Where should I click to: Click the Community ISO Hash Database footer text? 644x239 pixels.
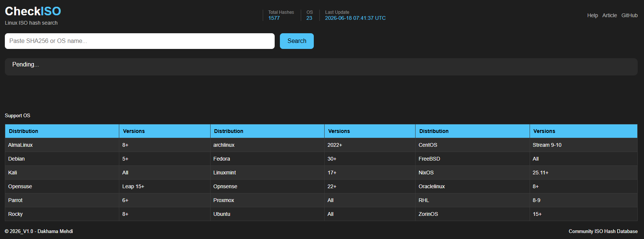(603, 231)
